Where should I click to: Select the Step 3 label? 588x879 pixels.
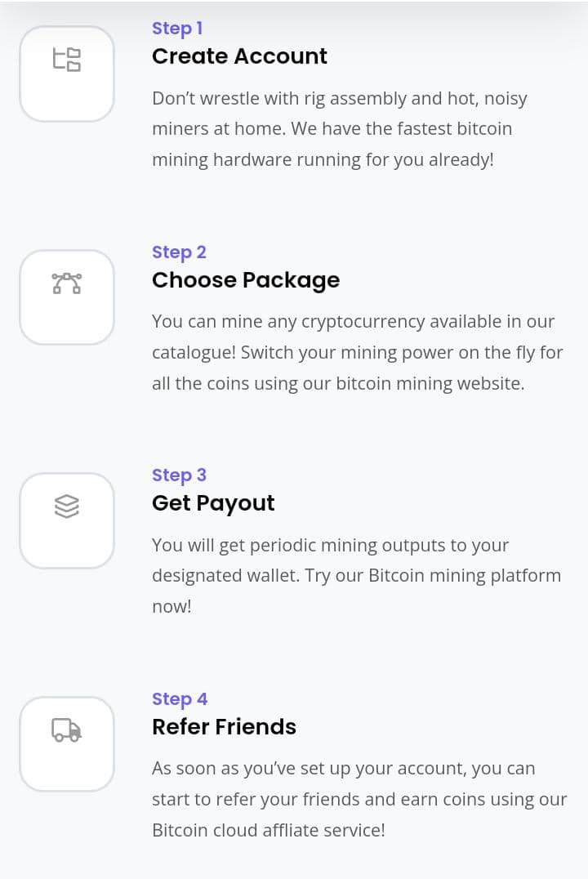179,475
